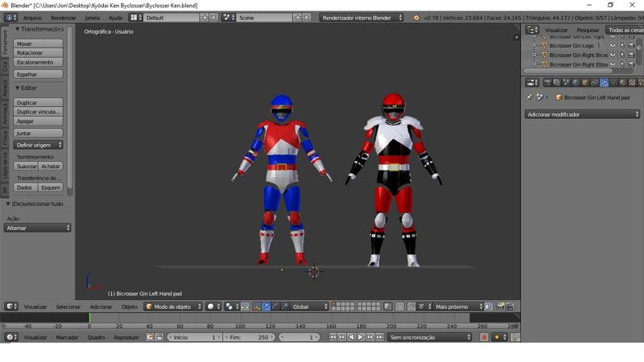Click the Suavizar shading button
This screenshot has height=362, width=644.
27,166
